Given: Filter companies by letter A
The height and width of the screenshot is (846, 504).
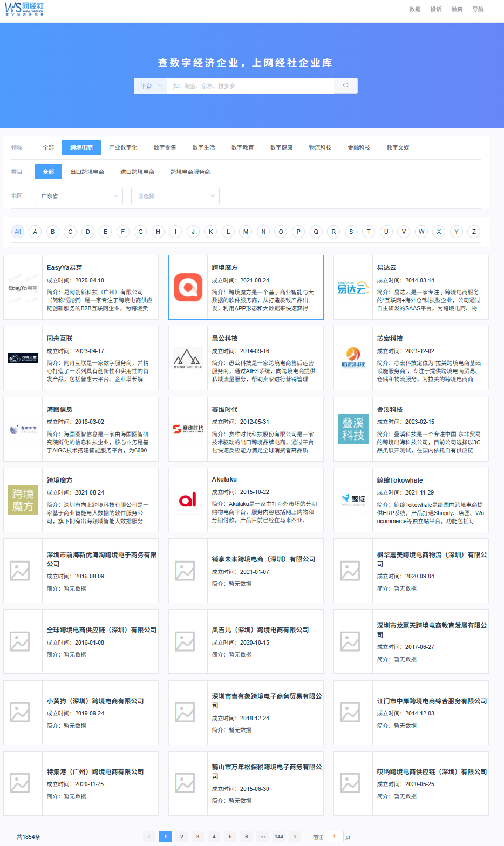Looking at the screenshot, I should [35, 232].
